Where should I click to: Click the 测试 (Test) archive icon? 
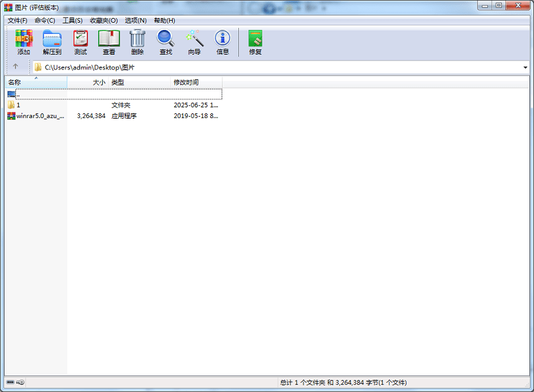tap(80, 41)
